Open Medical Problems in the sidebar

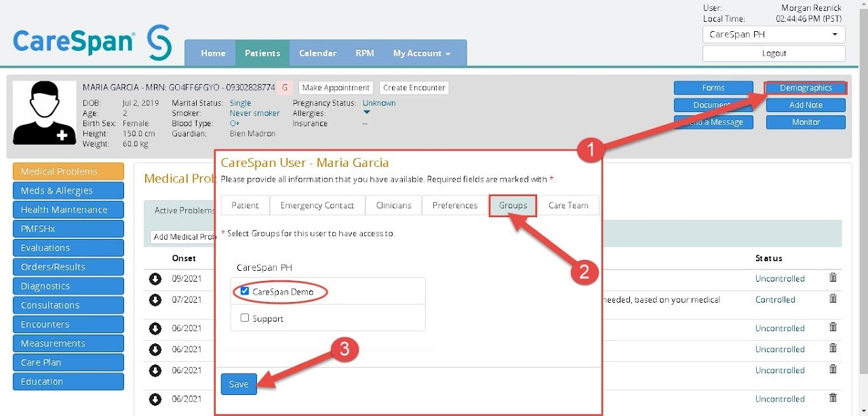pos(68,172)
